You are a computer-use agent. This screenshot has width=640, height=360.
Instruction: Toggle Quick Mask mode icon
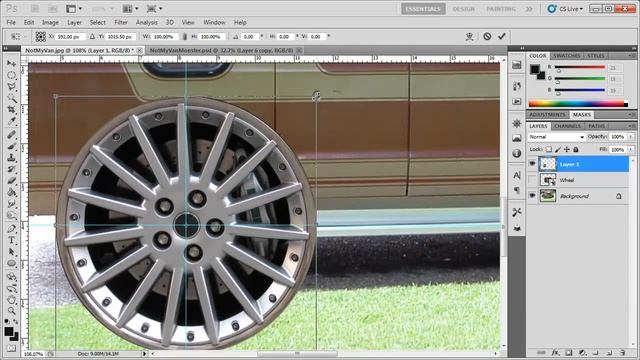tap(11, 348)
